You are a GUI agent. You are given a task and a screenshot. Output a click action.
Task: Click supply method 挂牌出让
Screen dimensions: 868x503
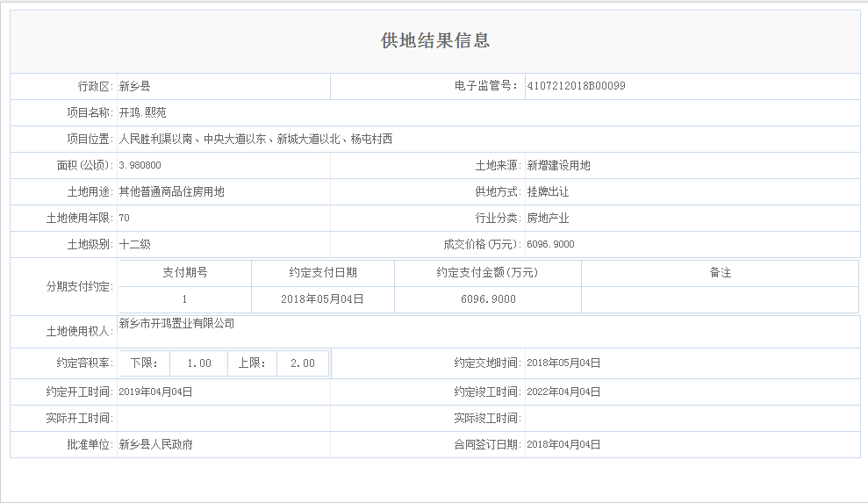click(548, 191)
